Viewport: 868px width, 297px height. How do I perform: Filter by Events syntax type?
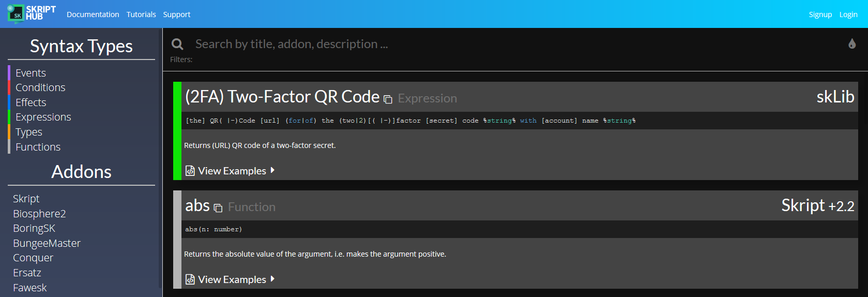(x=31, y=73)
